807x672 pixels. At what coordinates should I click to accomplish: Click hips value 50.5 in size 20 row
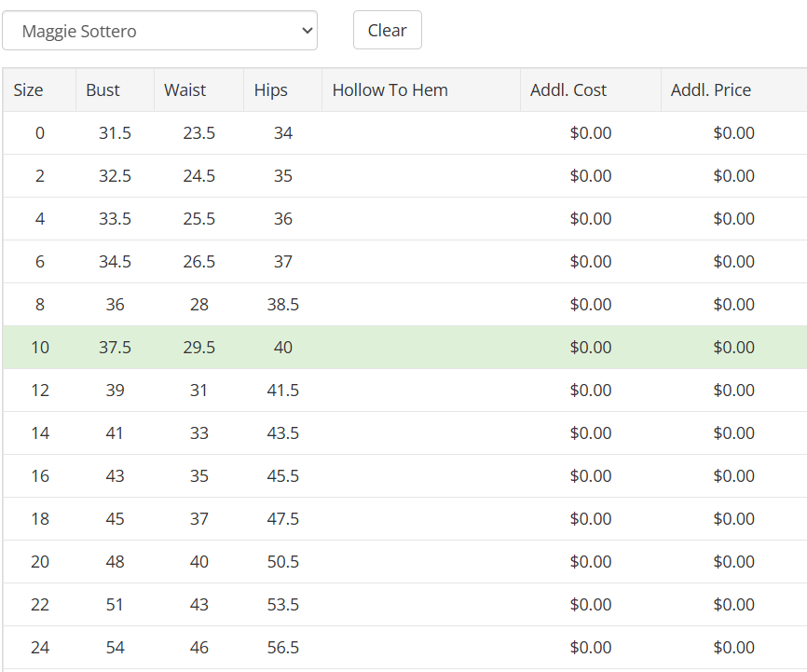click(x=283, y=562)
